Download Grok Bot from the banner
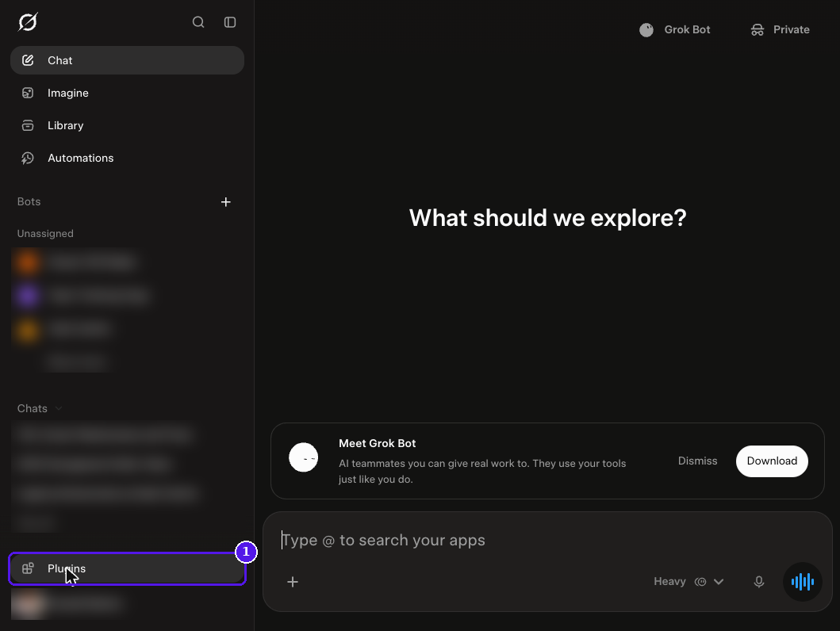 (772, 461)
